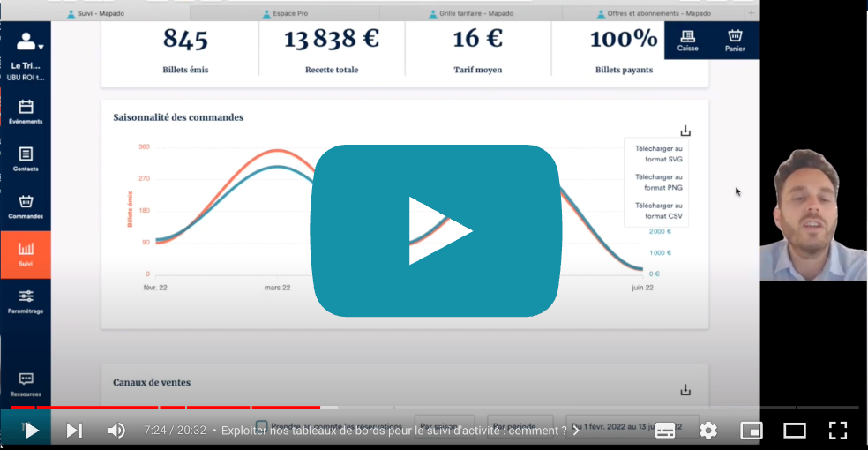Open video settings gear
This screenshot has width=868, height=450.
[708, 430]
